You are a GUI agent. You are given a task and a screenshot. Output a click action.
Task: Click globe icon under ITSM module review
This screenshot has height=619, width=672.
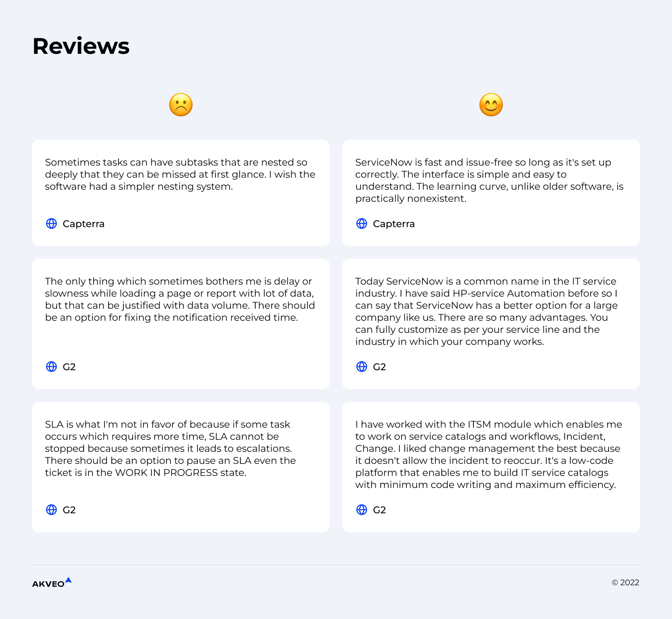coord(362,510)
